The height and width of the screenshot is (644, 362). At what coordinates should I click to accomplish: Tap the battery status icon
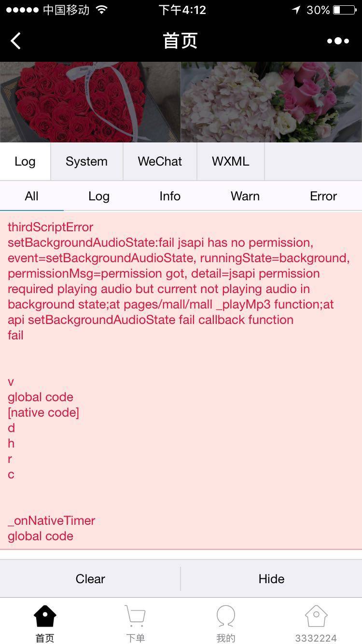pos(344,10)
